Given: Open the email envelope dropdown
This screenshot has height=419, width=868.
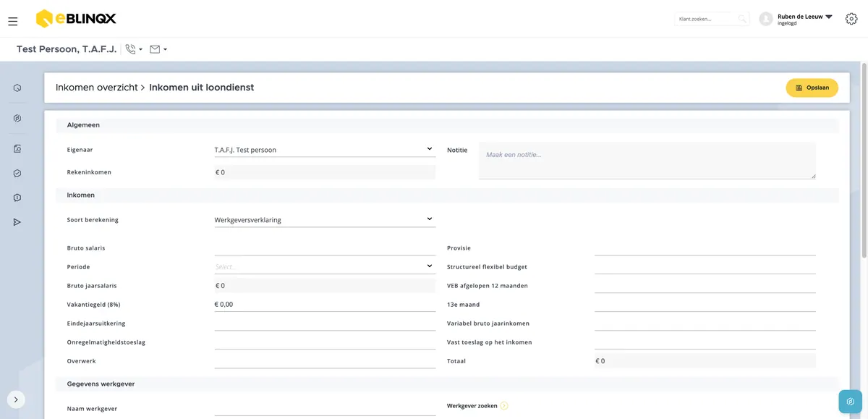Looking at the screenshot, I should [x=158, y=49].
